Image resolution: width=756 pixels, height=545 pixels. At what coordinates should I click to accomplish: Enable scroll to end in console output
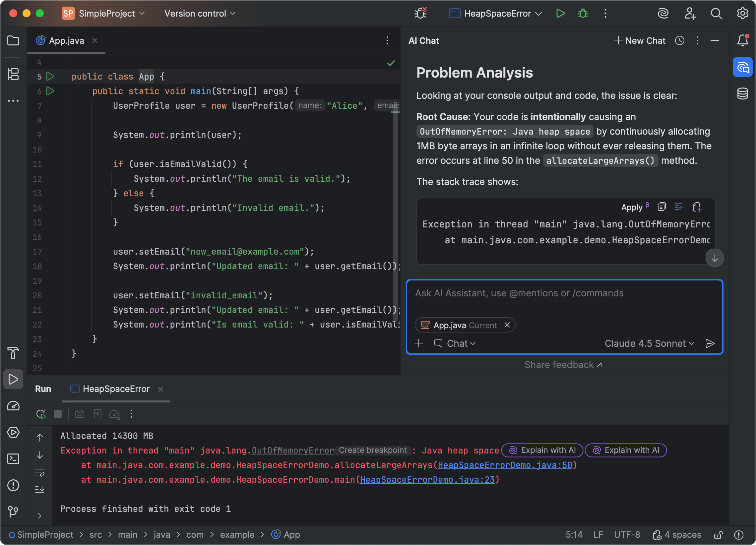[x=40, y=489]
